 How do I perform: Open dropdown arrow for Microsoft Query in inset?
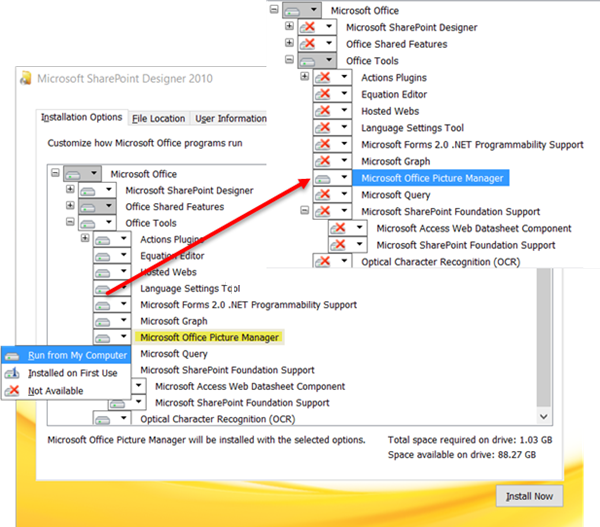[344, 194]
